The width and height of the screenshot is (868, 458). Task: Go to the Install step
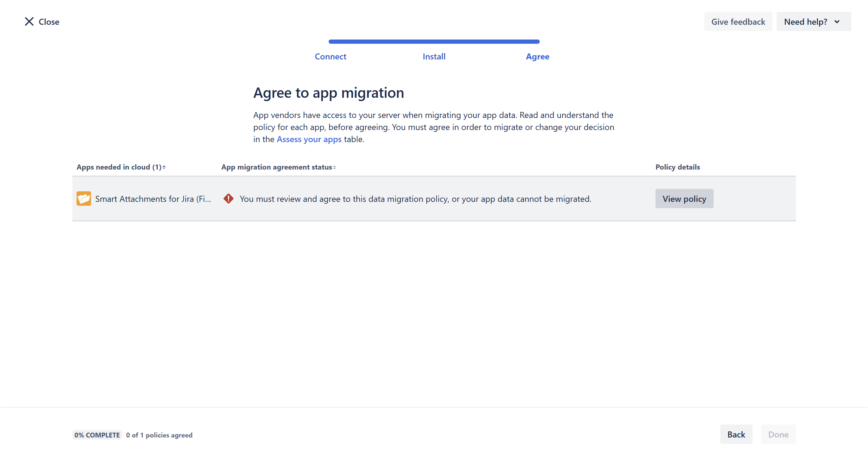coord(434,57)
